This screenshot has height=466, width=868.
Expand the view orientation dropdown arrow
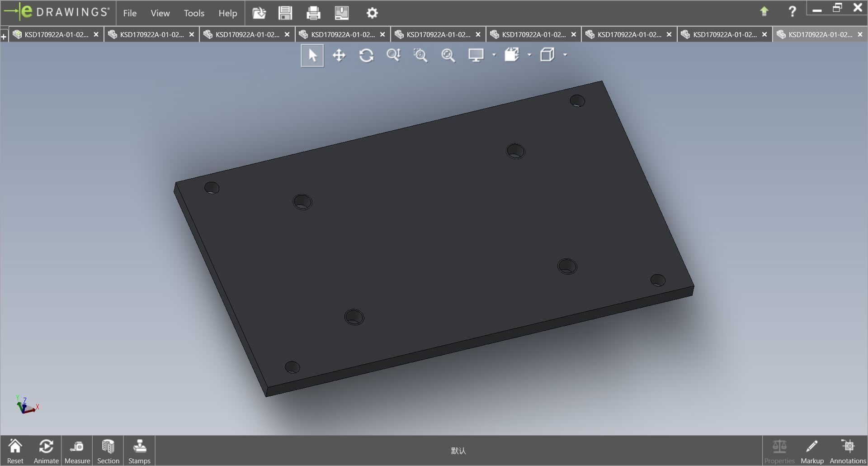pyautogui.click(x=529, y=55)
